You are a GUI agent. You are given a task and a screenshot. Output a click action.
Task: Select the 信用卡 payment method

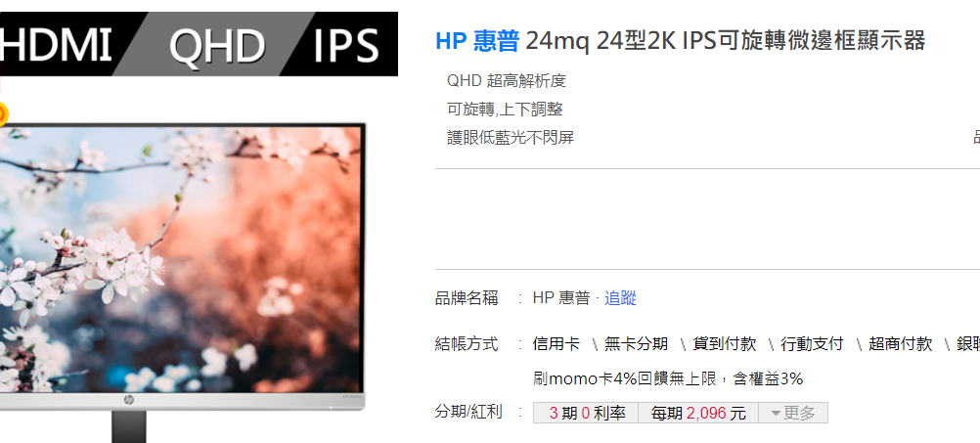tap(557, 343)
